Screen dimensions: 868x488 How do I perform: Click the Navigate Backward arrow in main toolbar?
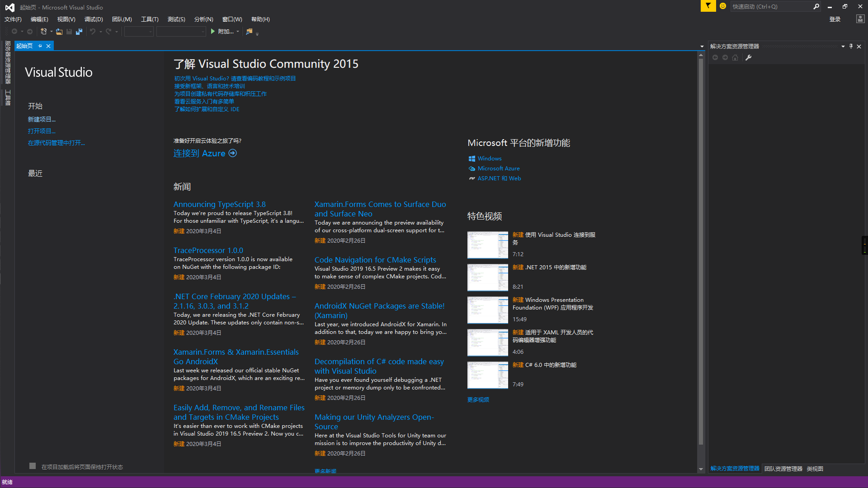point(14,32)
